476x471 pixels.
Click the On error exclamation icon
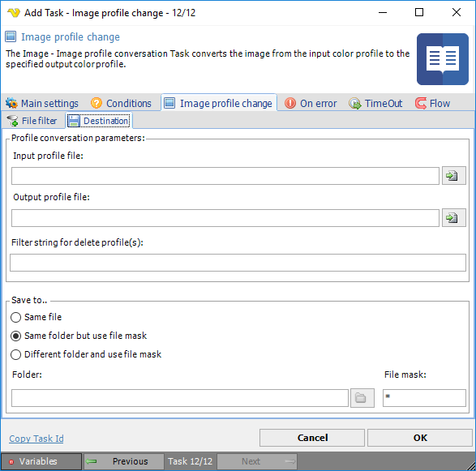[290, 103]
